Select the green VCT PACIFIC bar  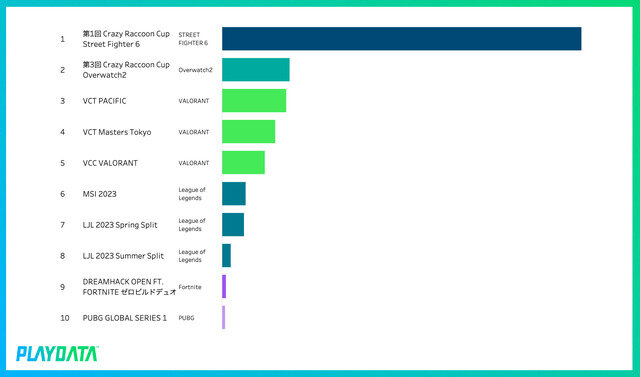254,100
